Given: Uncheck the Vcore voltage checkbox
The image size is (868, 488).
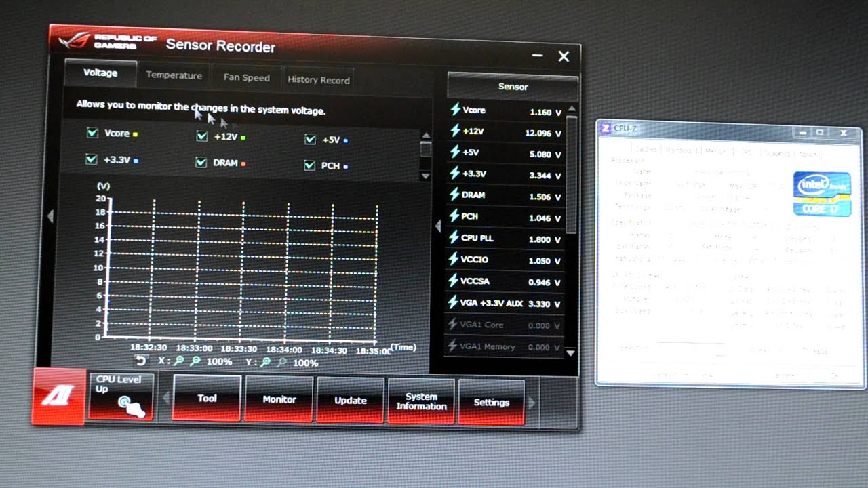Looking at the screenshot, I should (92, 133).
